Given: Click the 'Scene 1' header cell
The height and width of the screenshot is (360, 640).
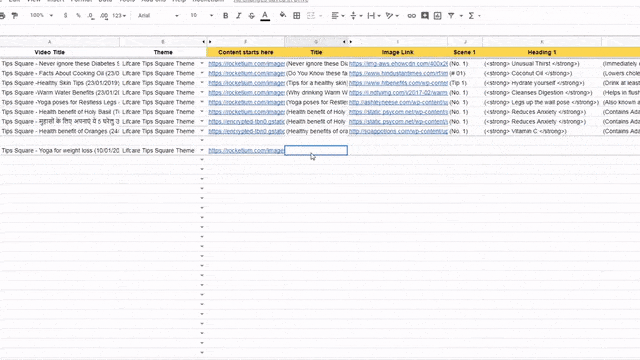Looking at the screenshot, I should pyautogui.click(x=464, y=52).
